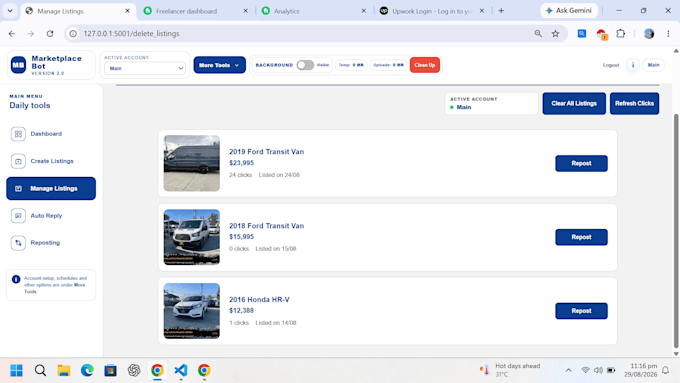Click the Clear All Listings button
Viewport: 680px width, 383px height.
574,103
